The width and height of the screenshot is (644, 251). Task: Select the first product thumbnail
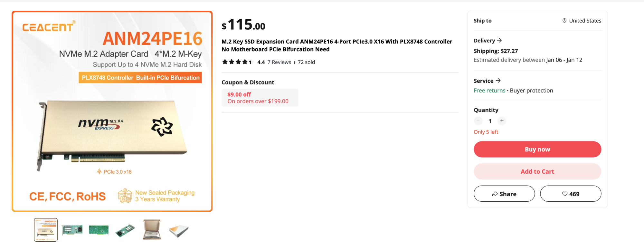(46, 230)
